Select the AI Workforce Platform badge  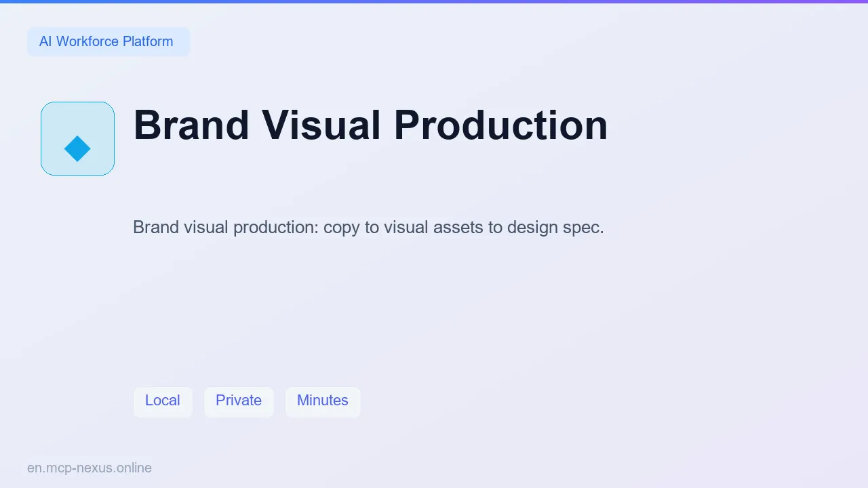108,41
